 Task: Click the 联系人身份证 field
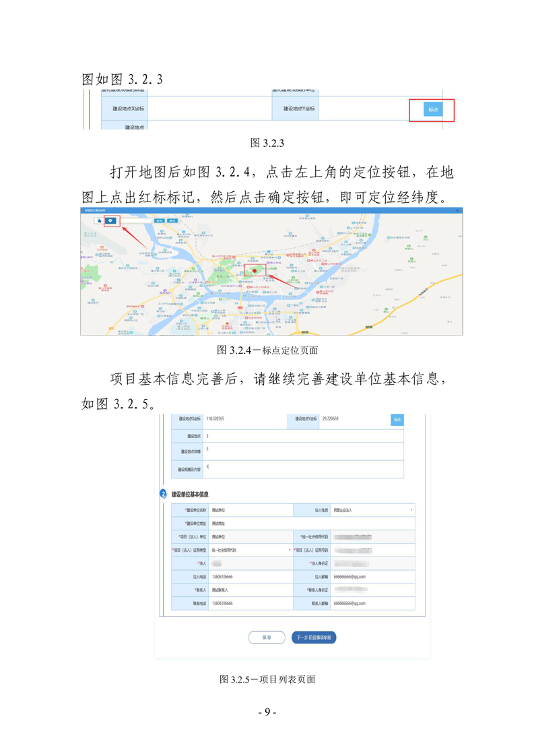372,590
